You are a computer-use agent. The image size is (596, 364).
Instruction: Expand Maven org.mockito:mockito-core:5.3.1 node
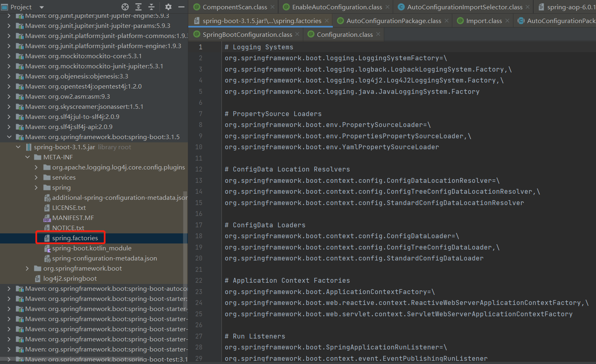(x=9, y=56)
